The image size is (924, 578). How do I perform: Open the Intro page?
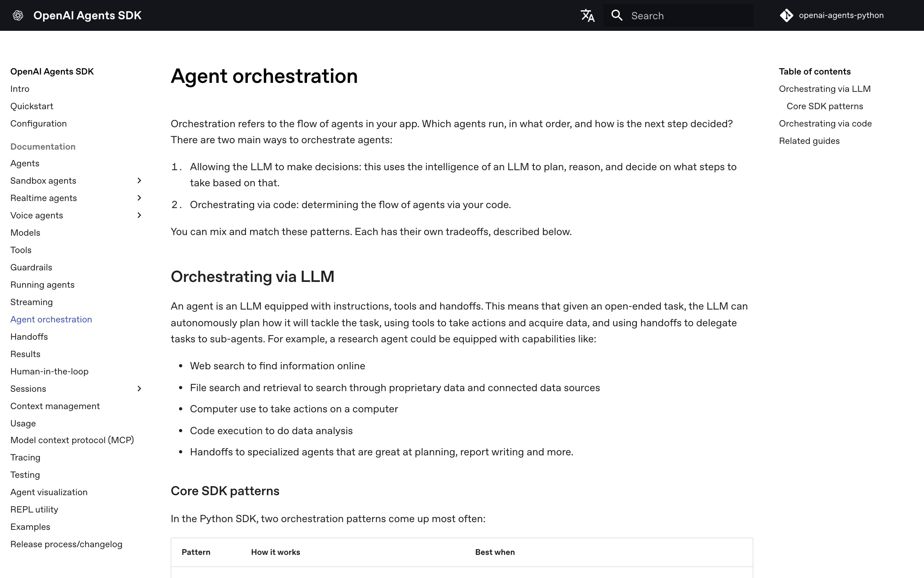click(x=20, y=89)
